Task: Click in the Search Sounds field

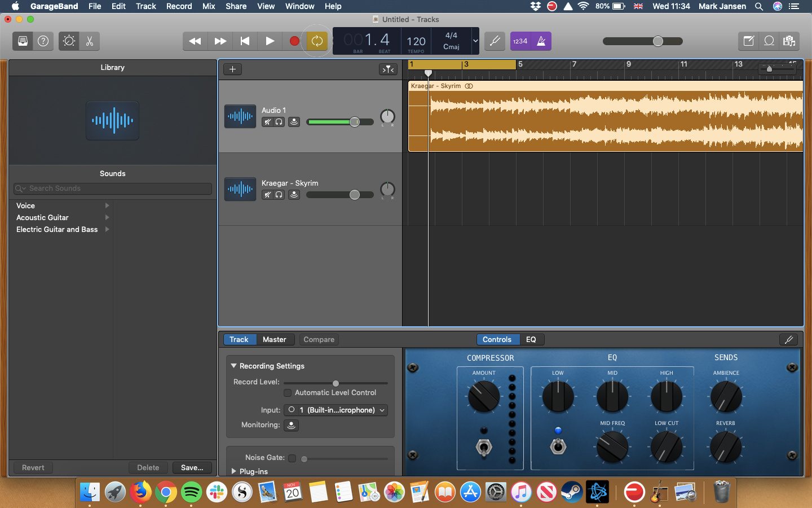Action: [x=113, y=189]
